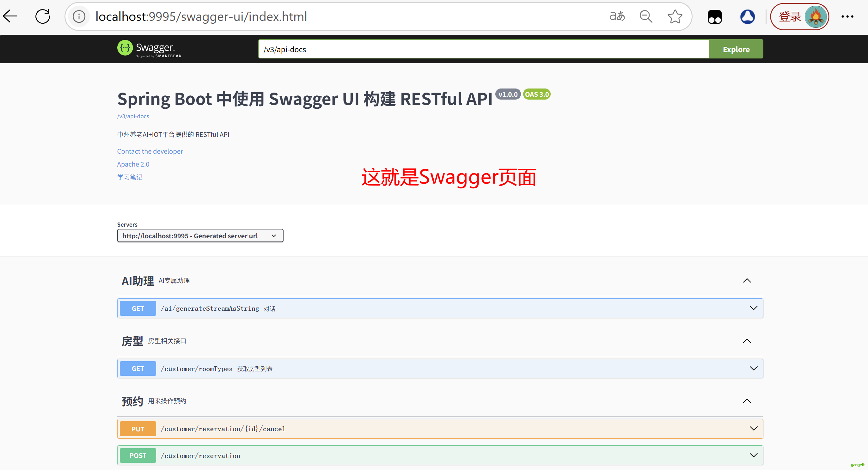Open the /v3/api-docs link under title
The image size is (868, 470).
tap(133, 116)
